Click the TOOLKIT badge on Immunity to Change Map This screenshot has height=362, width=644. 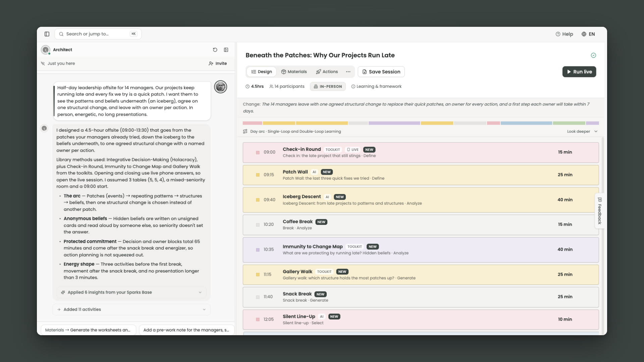(355, 247)
